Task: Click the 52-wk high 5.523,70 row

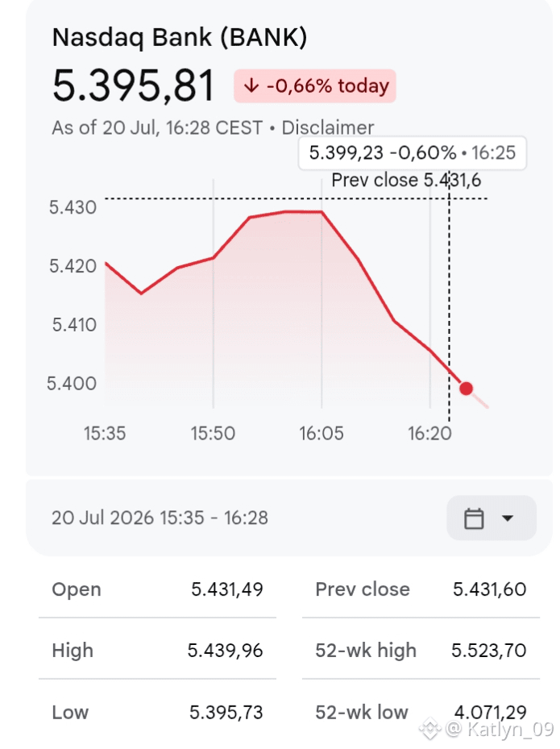Action: pos(421,650)
